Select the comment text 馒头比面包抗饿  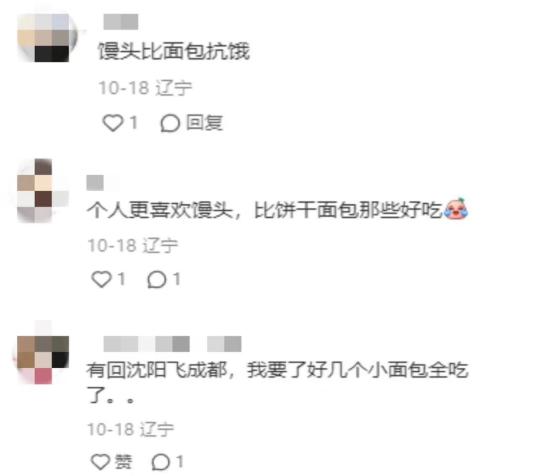174,51
